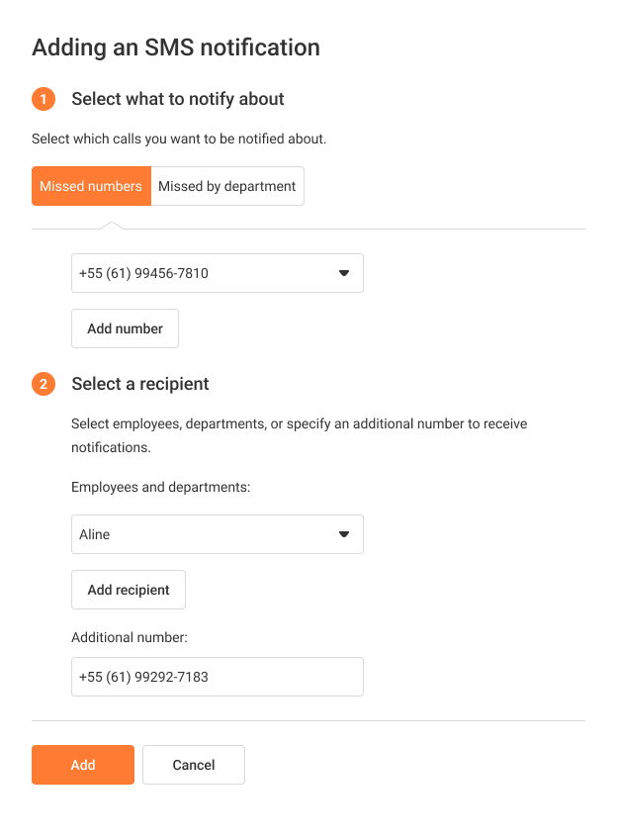
Task: Click the caret arrow beside +55 (61) 99456-7810
Action: 344,273
